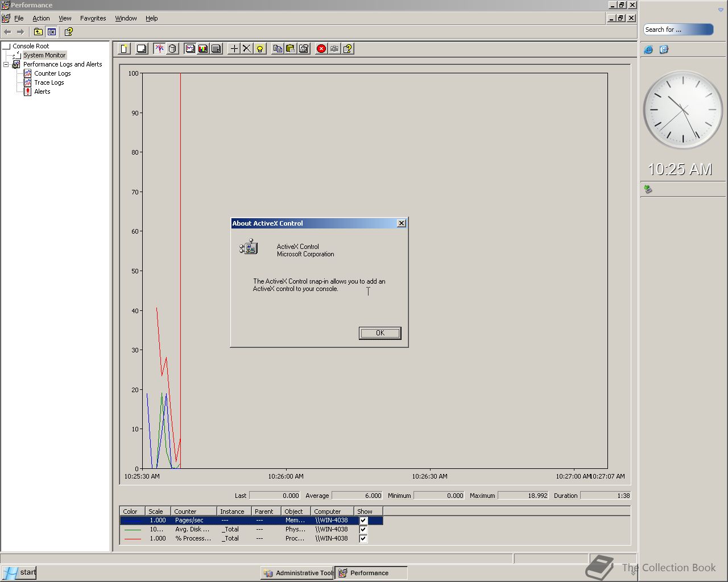
Task: Uncheck Show box for % Processor counter
Action: coord(363,539)
